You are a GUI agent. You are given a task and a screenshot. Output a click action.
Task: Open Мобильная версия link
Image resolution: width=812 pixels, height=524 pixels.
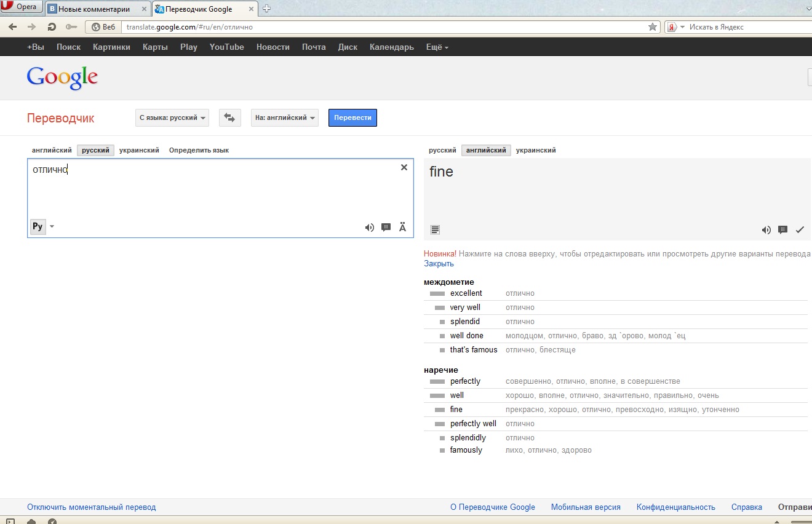tap(586, 507)
